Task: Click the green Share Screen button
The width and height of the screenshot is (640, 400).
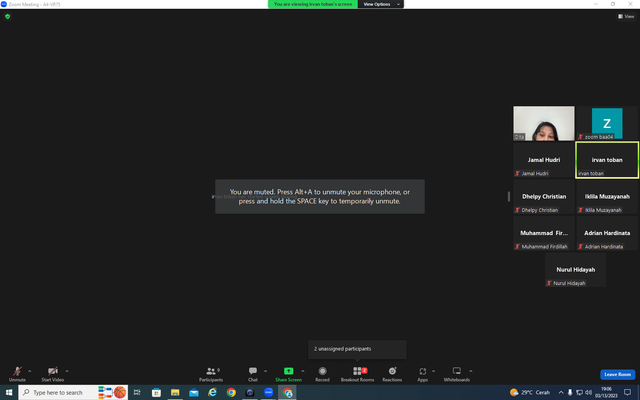Action: [288, 373]
